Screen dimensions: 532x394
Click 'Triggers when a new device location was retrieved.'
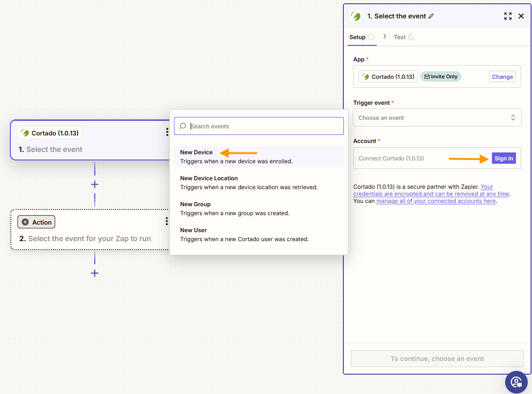(249, 187)
